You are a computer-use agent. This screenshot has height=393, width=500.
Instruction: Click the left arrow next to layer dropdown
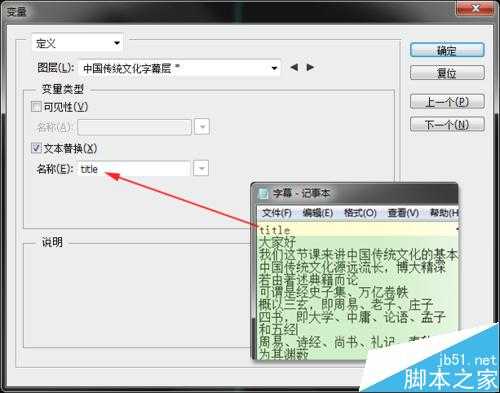[x=294, y=67]
